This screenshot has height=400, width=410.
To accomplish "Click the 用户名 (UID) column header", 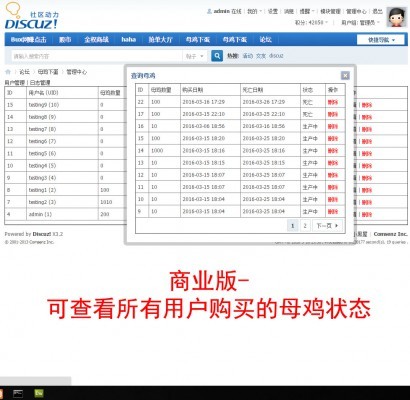I will click(43, 93).
